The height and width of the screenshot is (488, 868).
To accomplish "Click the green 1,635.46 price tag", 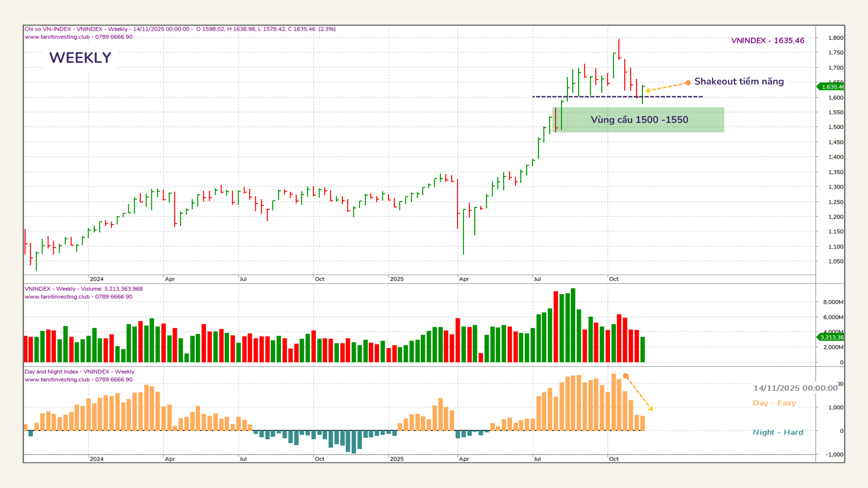I will pyautogui.click(x=831, y=86).
